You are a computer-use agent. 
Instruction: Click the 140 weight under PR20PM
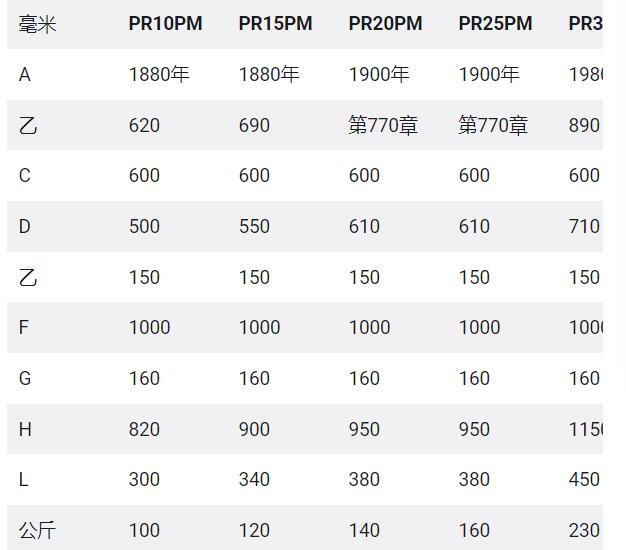364,530
